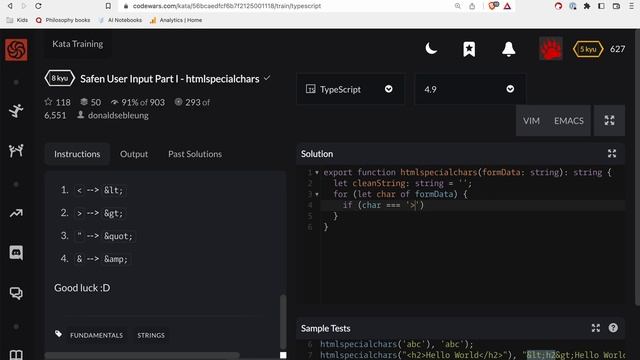640x360 pixels.
Task: Open the zoom magnifier icon in address bar
Action: pos(458,6)
